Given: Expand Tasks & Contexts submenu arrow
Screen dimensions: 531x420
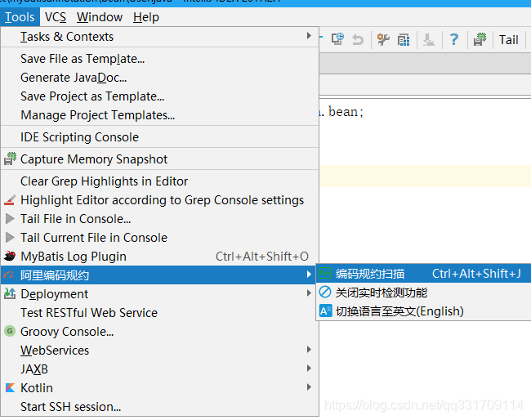Looking at the screenshot, I should [x=309, y=36].
